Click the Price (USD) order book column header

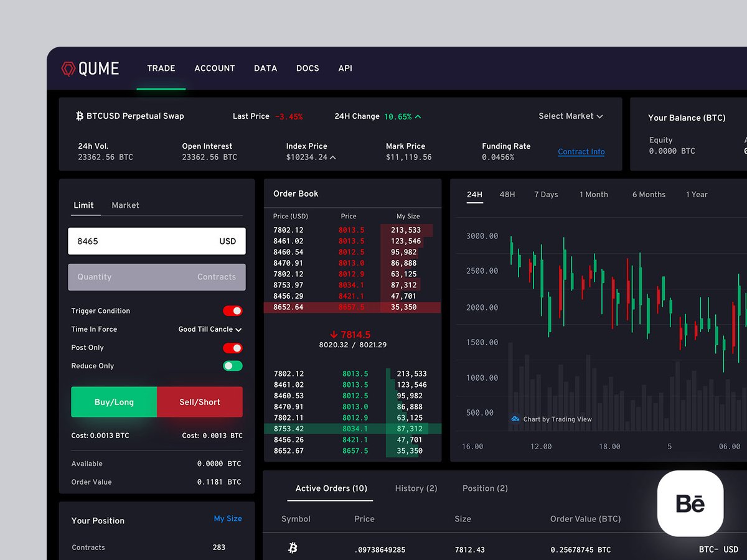291,217
